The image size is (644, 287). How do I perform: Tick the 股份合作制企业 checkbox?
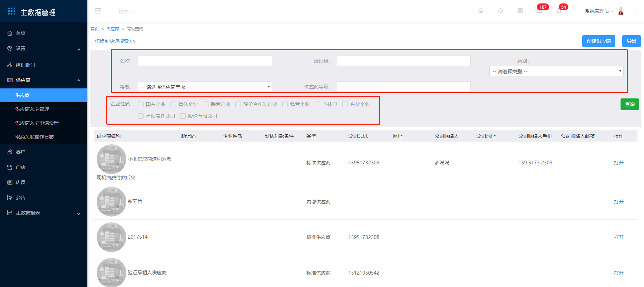[x=238, y=104]
